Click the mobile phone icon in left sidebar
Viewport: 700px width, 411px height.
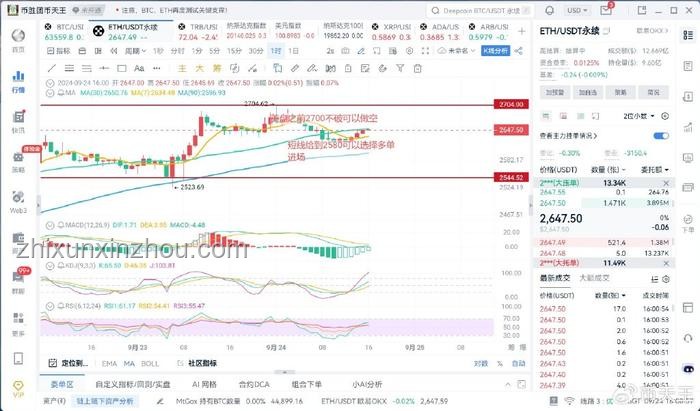18,358
